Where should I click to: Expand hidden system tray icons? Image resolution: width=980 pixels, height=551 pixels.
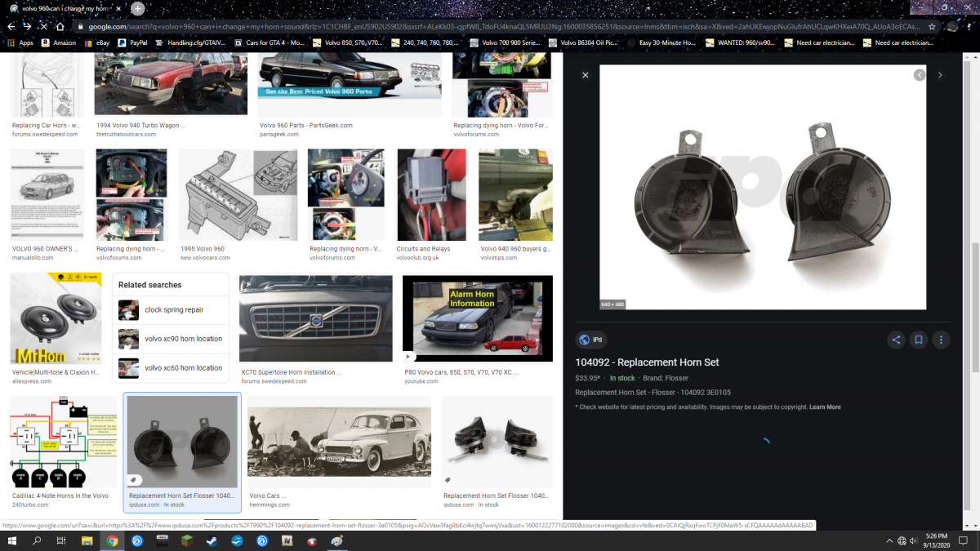click(889, 540)
